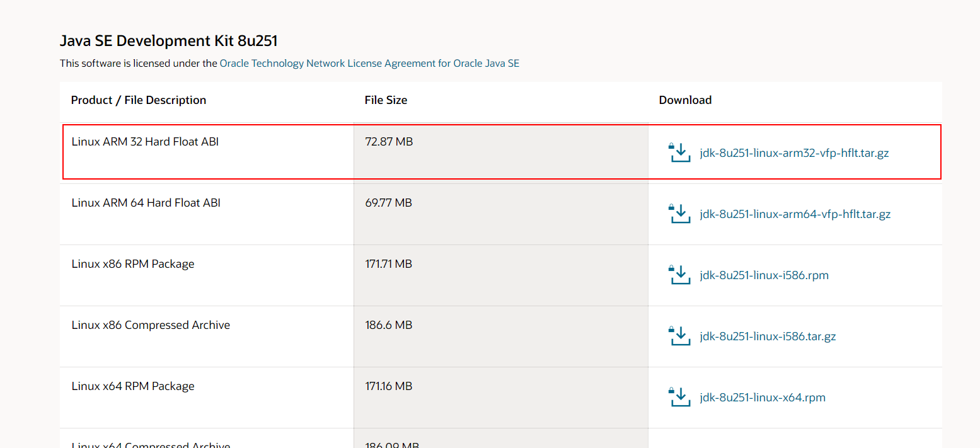Click download icon for the i586.tar.gz archive
Image resolution: width=980 pixels, height=448 pixels.
(679, 336)
